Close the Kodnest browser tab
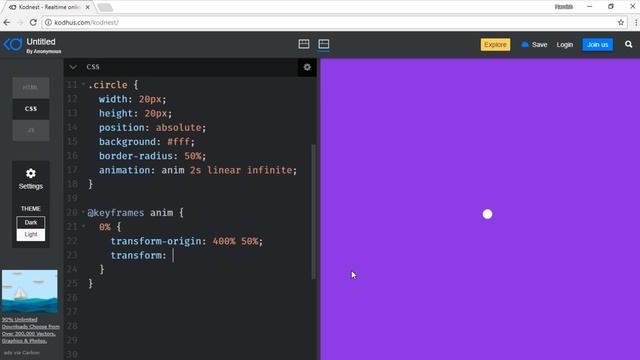The image size is (640, 360). pos(87,7)
